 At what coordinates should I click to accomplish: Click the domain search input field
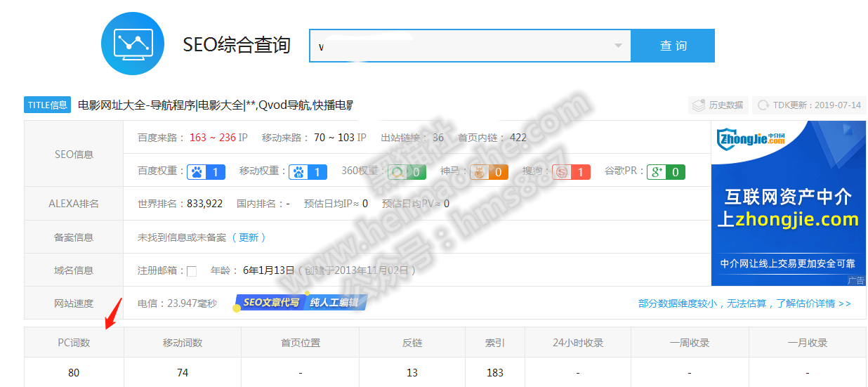tap(470, 46)
